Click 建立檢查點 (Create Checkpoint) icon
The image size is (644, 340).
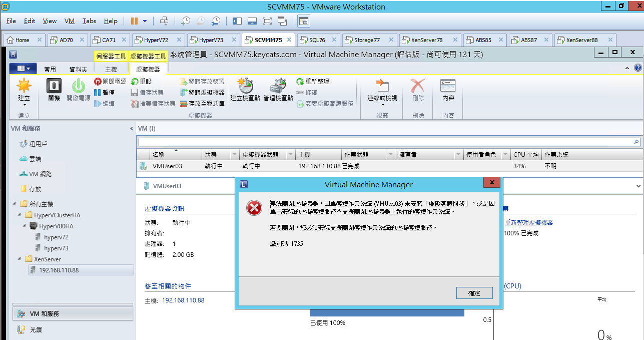[x=245, y=86]
